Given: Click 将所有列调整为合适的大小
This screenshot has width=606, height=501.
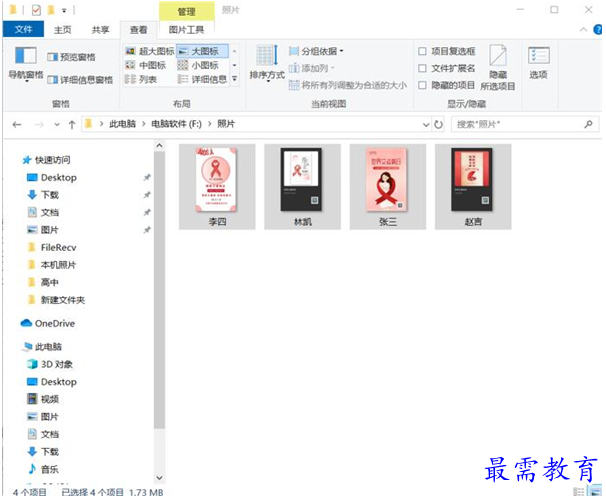Looking at the screenshot, I should point(348,85).
